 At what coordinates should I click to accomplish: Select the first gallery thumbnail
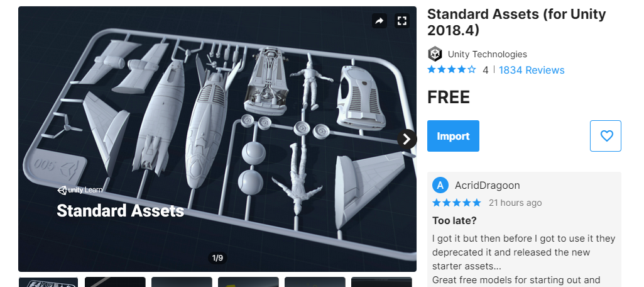tap(48, 282)
